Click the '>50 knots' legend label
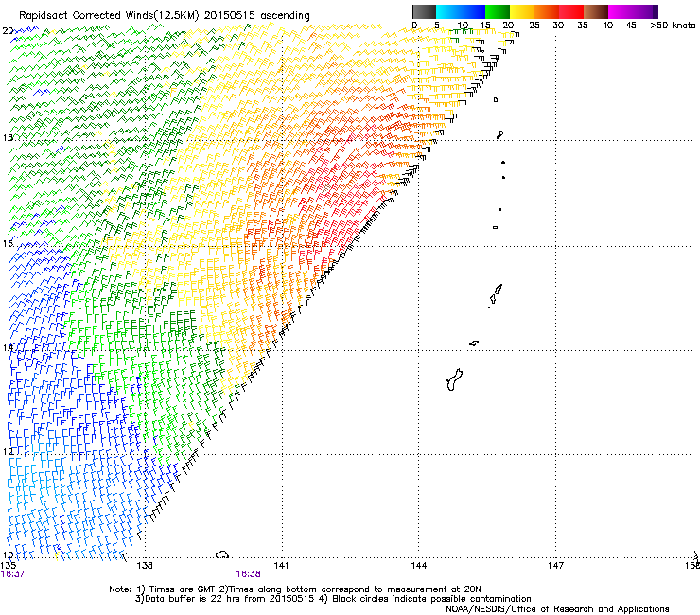Viewport: 700px width, 615px height. coord(673,26)
